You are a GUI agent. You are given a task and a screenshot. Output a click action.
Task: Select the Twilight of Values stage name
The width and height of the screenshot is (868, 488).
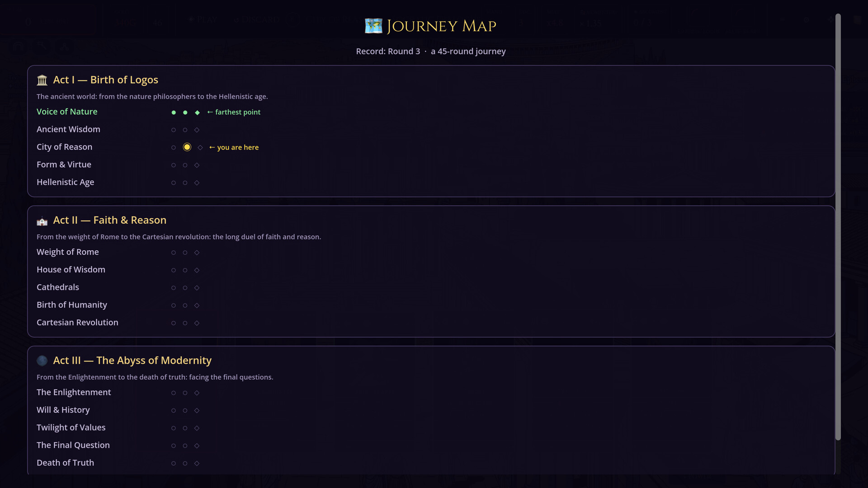tap(71, 427)
